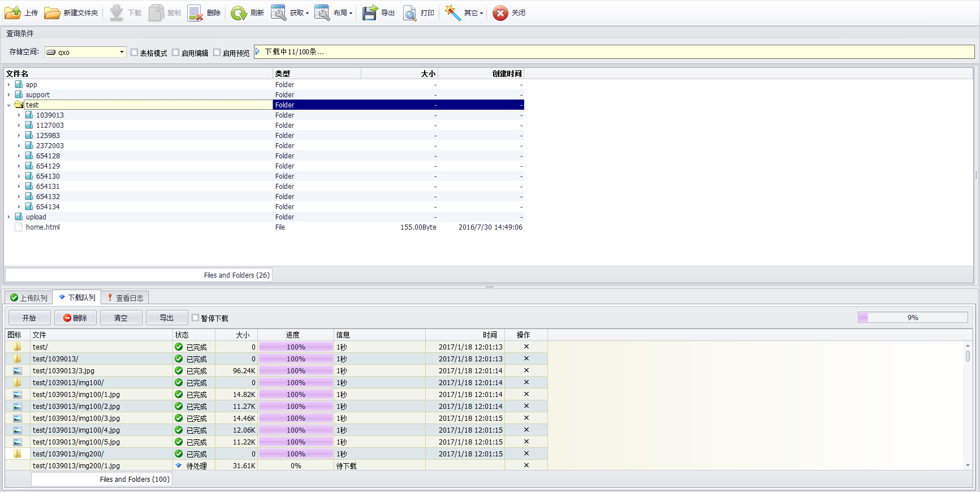Remove test/1039013/img100/5.jpg from queue
The image size is (980, 492).
(526, 442)
